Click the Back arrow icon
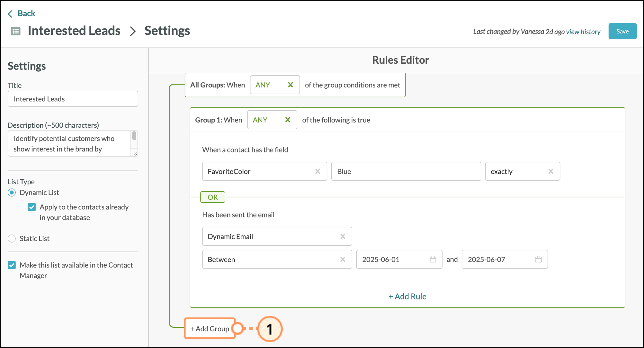The height and width of the screenshot is (348, 644). pyautogui.click(x=10, y=14)
